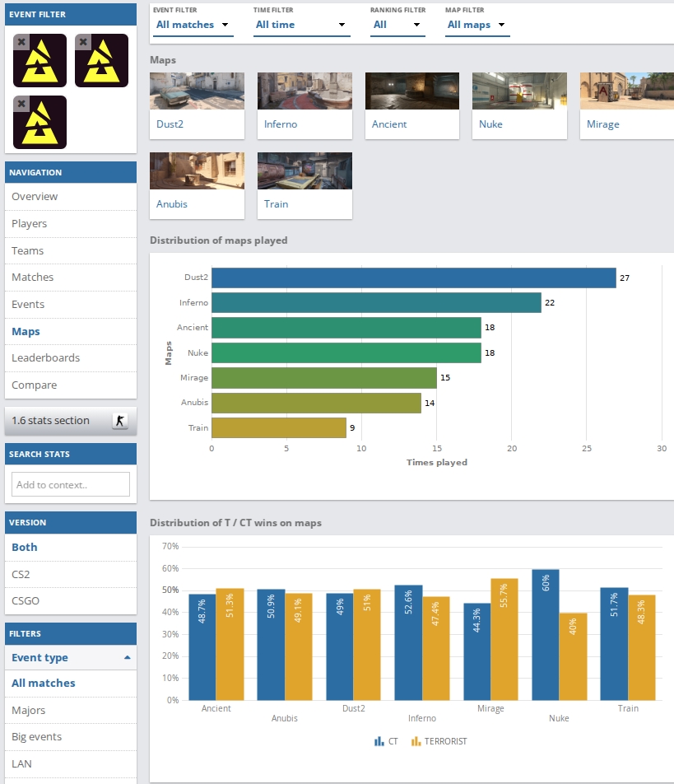The height and width of the screenshot is (784, 674).
Task: Click the Train bar with 9 plays
Action: [279, 428]
